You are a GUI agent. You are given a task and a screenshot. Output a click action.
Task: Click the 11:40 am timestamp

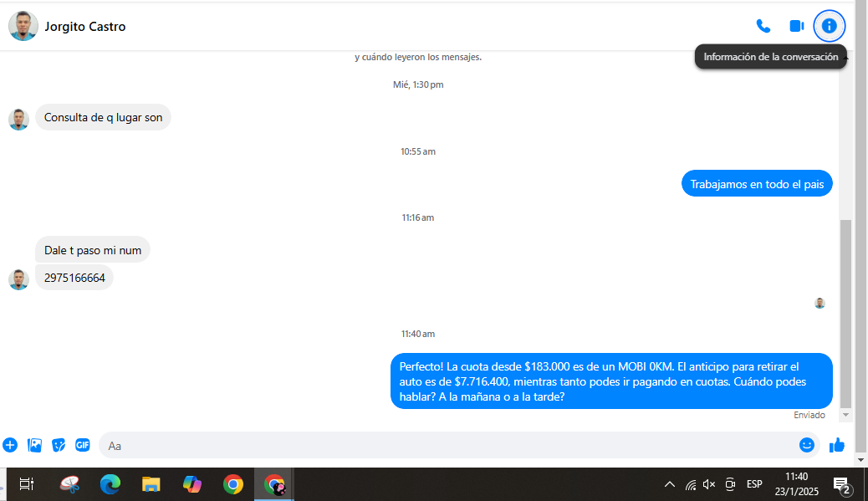click(418, 334)
